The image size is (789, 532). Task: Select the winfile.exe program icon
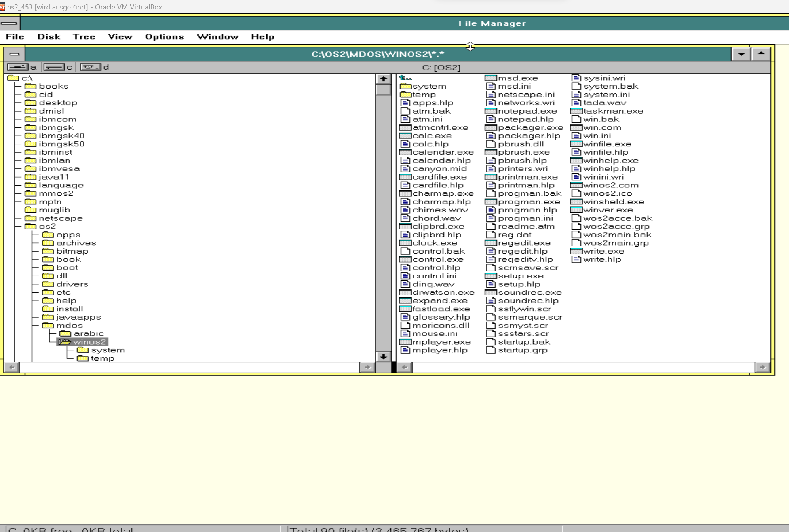[x=576, y=144]
